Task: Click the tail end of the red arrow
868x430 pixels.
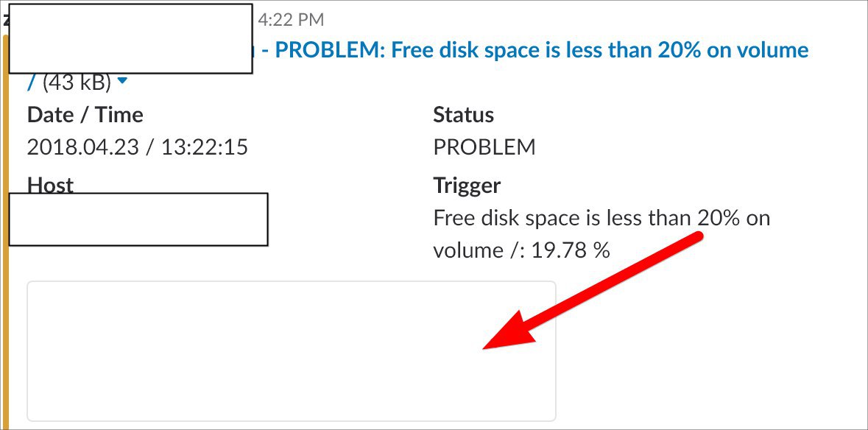Action: 698,238
